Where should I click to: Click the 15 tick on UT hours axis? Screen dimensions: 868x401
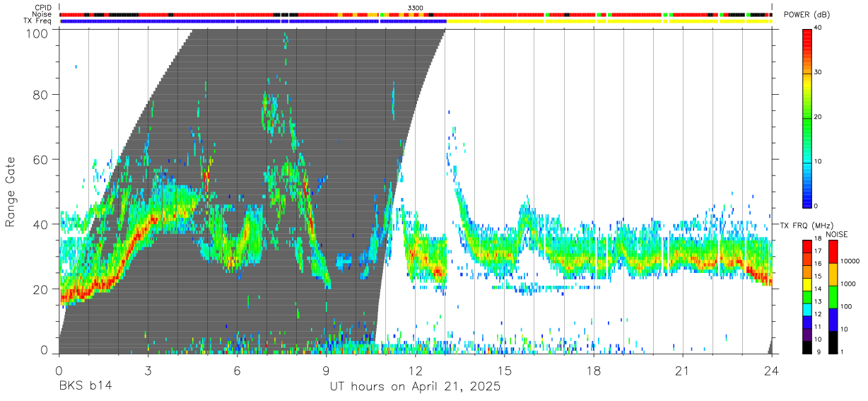(505, 370)
